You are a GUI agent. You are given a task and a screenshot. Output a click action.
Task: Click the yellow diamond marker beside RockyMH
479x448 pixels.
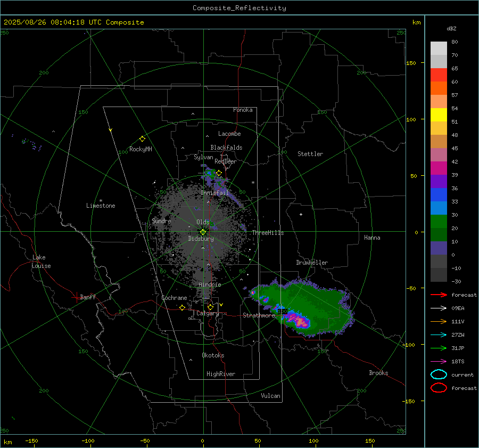142,139
